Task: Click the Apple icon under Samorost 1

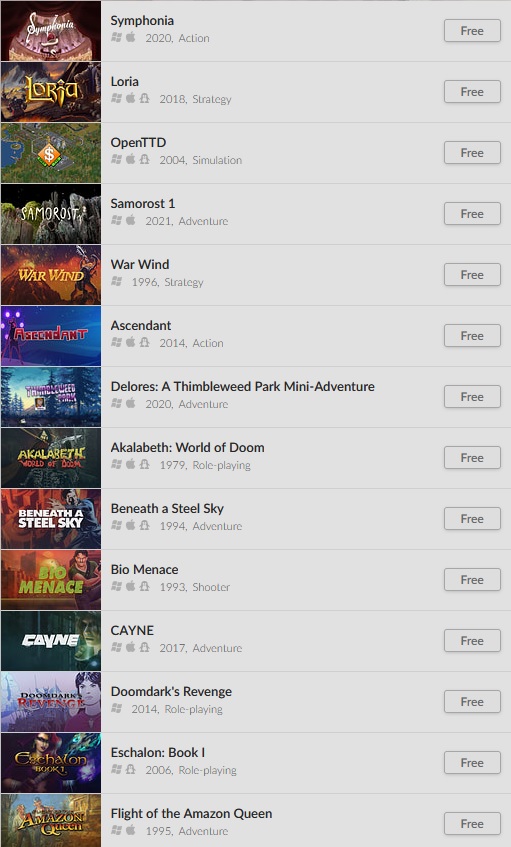Action: pos(130,220)
